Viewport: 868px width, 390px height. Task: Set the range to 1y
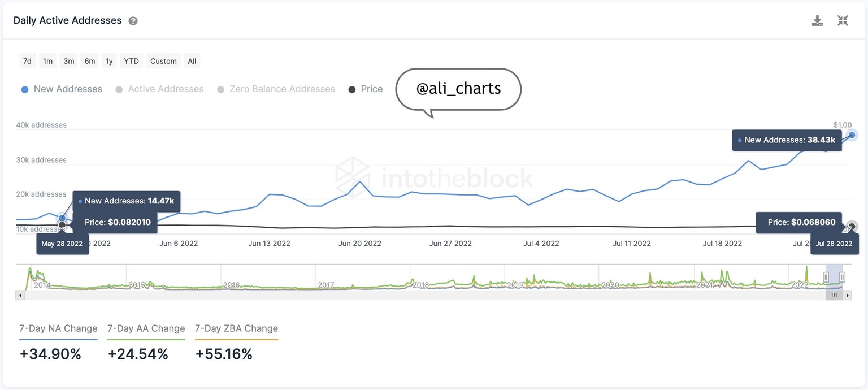tap(109, 61)
